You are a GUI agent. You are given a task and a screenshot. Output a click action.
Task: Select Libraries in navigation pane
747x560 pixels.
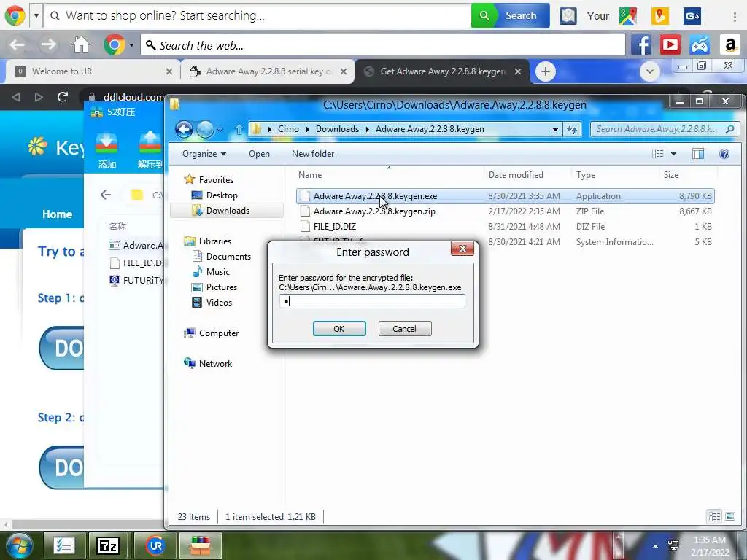[215, 241]
